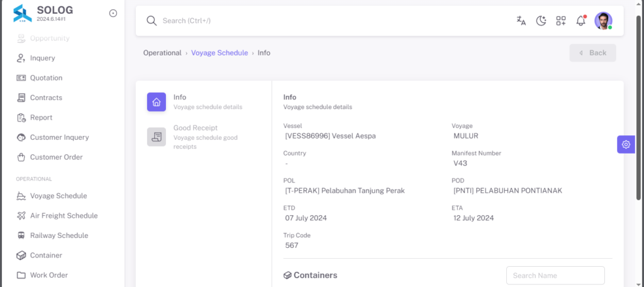Click the Search Name input field
Screen dimensions: 644x287
(555, 276)
